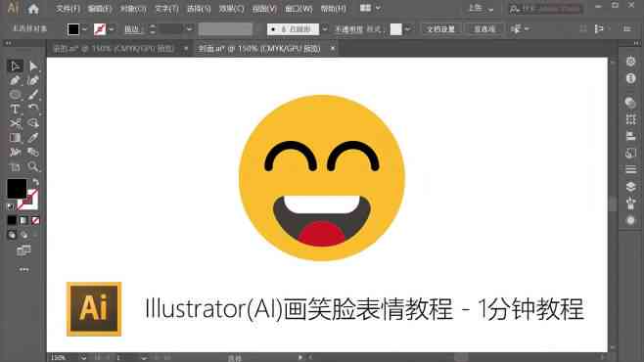The image size is (644, 362).
Task: Open the Properties panel icon in the right dock
Action: point(631,62)
